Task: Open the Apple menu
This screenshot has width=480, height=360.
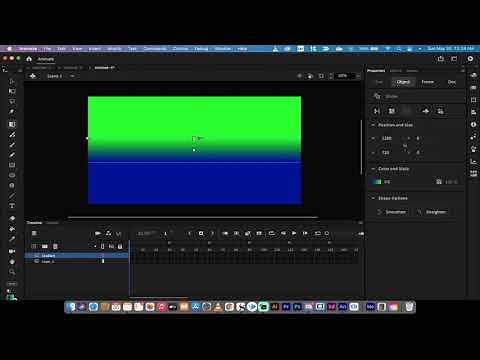Action: click(10, 49)
